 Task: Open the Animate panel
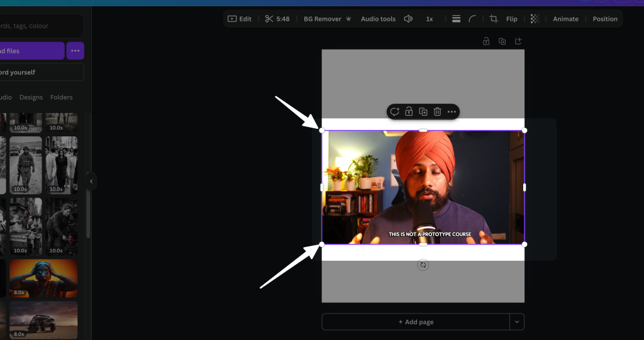[565, 19]
